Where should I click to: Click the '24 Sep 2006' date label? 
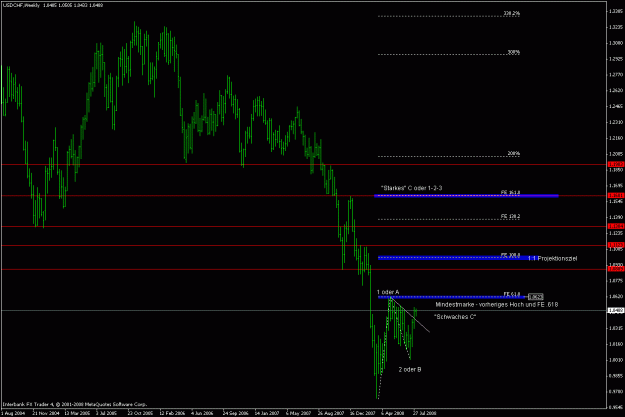click(x=236, y=413)
